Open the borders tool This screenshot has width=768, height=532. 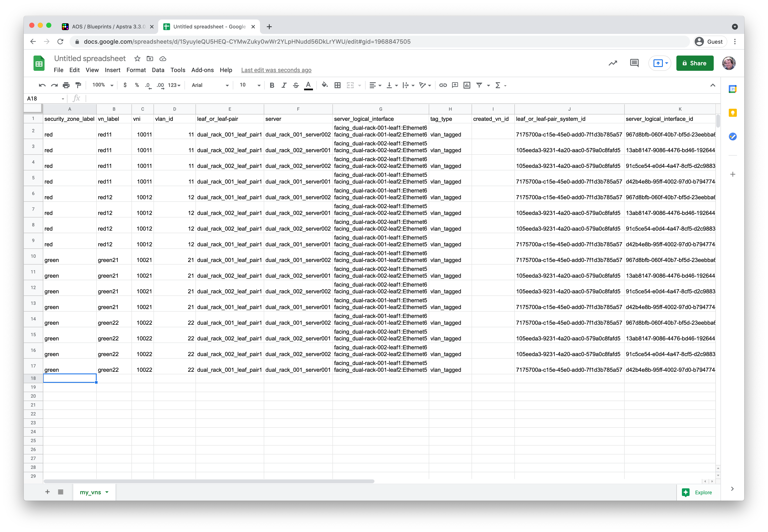(338, 85)
